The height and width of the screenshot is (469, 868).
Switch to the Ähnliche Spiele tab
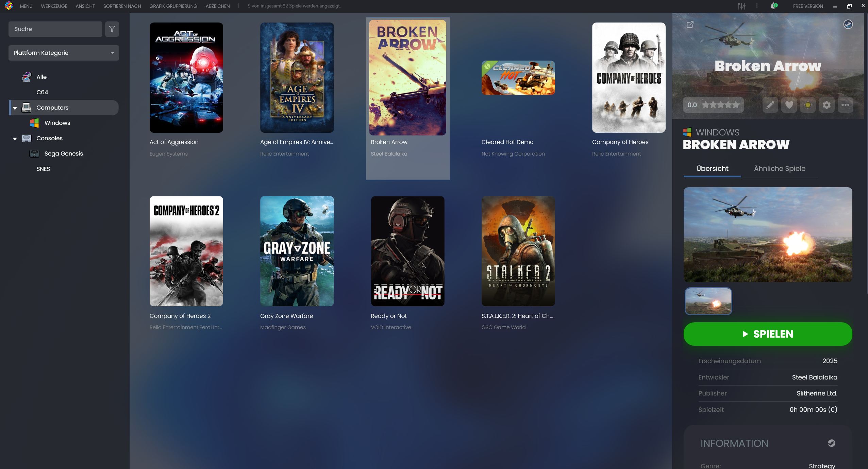pos(779,168)
